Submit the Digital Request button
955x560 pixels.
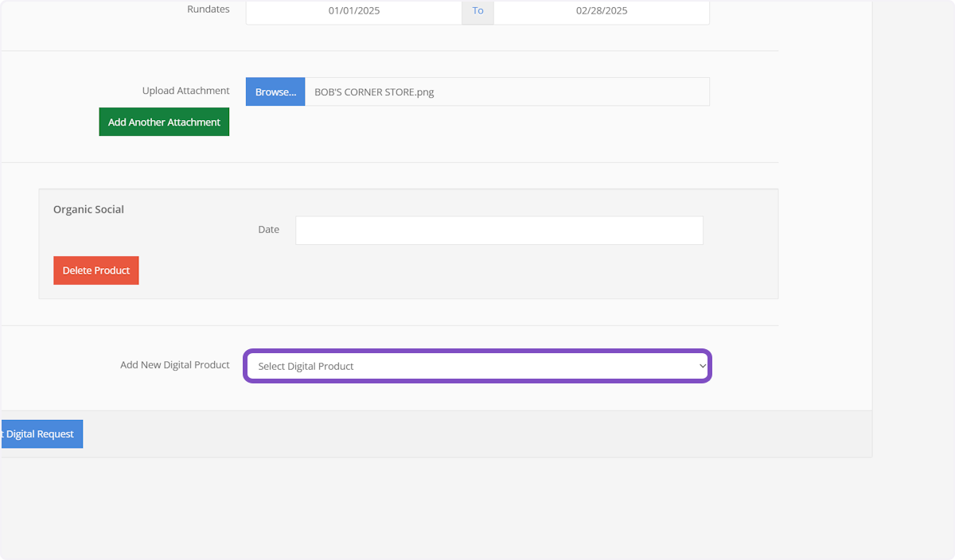click(42, 434)
